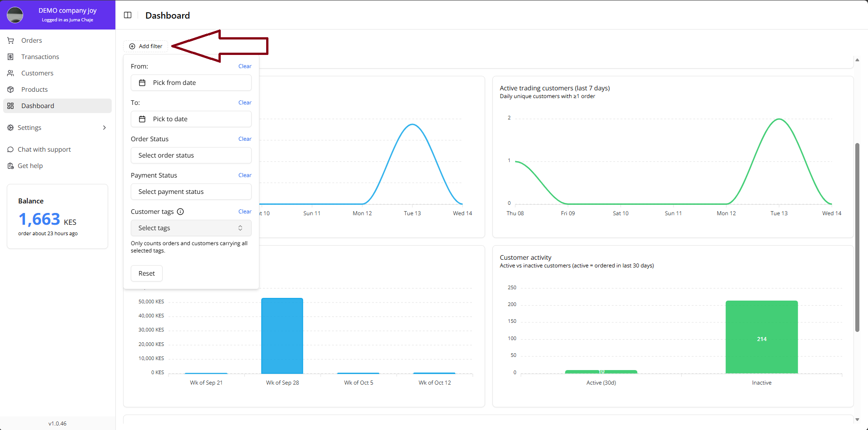Open the Pick from date picker
Screen dimensions: 868x430
click(x=191, y=83)
